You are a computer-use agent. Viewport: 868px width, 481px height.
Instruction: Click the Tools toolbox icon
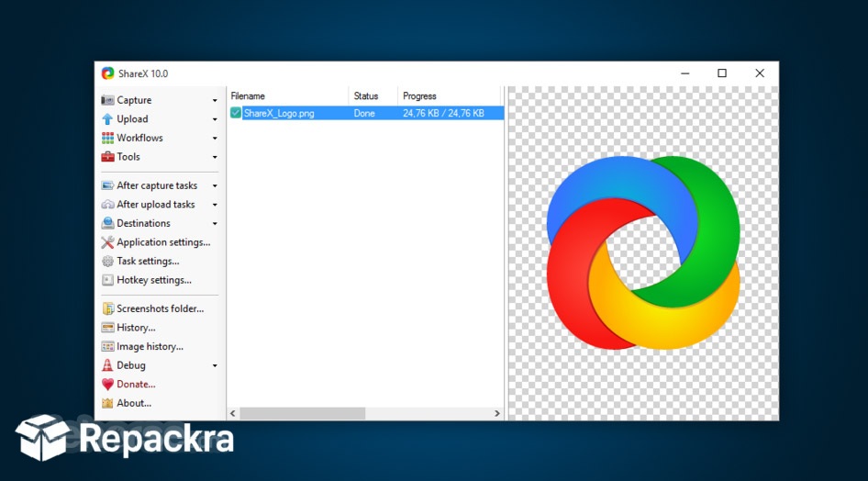click(x=107, y=157)
